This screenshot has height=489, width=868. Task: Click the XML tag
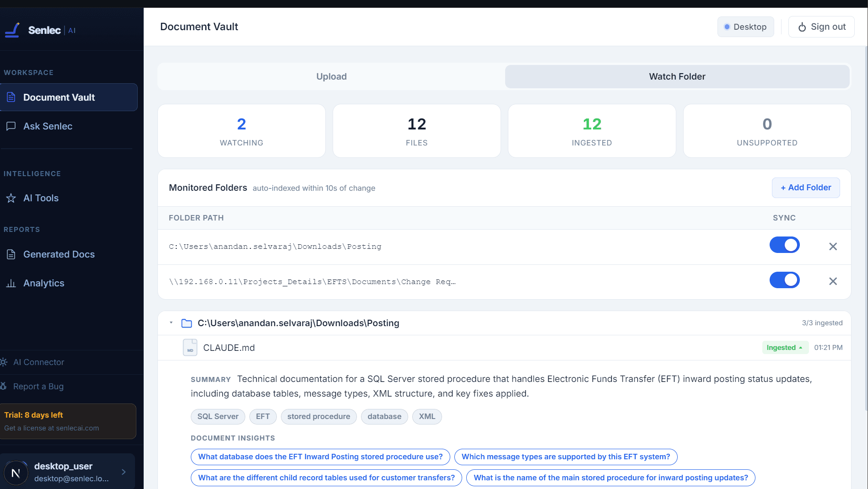click(x=427, y=416)
